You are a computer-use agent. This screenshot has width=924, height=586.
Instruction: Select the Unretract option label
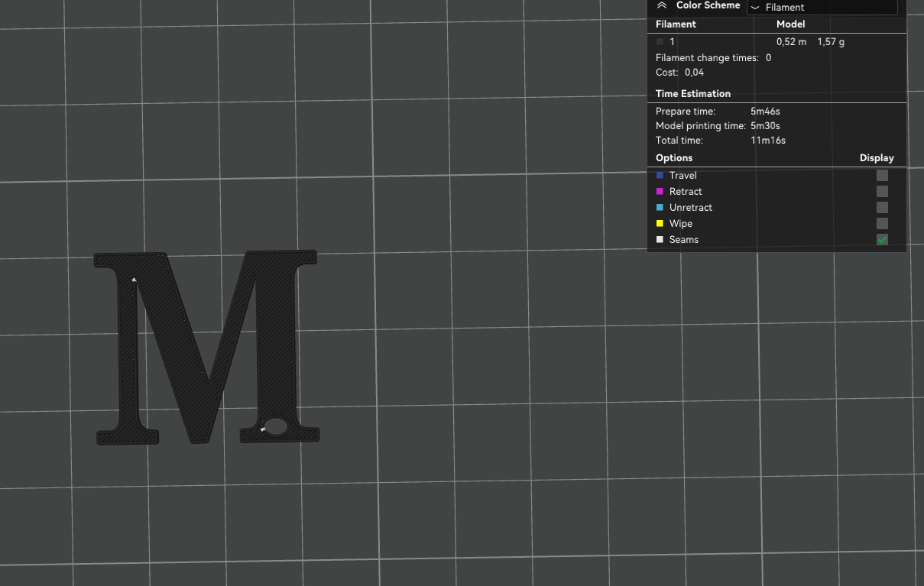(x=691, y=208)
